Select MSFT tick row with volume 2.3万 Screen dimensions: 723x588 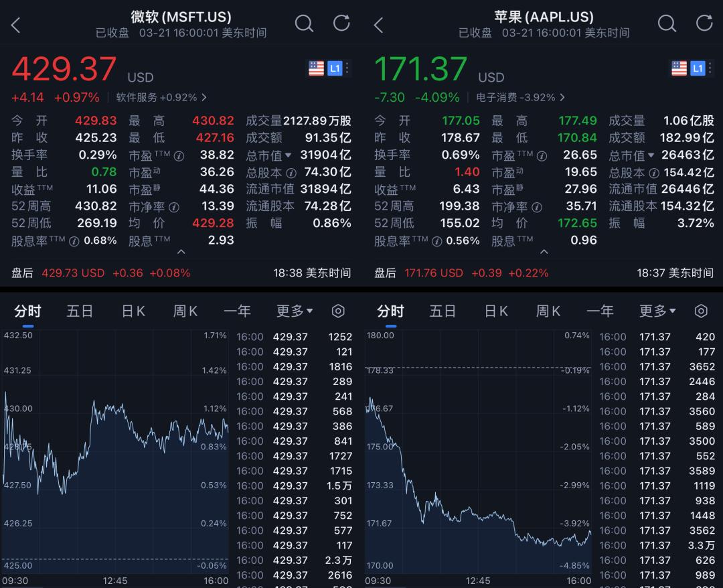tap(294, 561)
